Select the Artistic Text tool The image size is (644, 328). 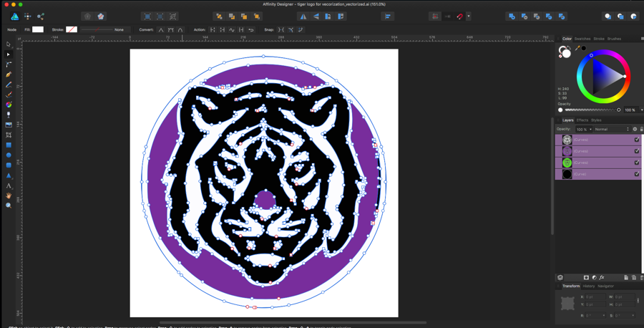(9, 185)
